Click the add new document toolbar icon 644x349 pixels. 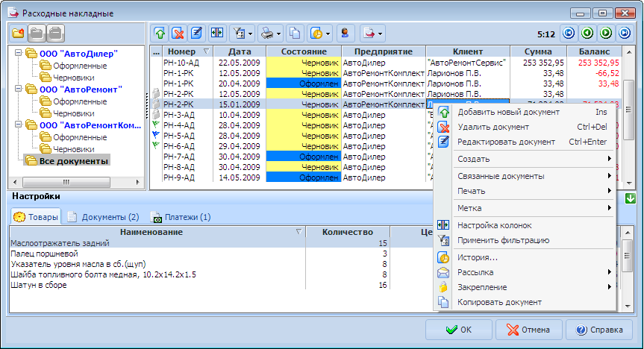[160, 34]
